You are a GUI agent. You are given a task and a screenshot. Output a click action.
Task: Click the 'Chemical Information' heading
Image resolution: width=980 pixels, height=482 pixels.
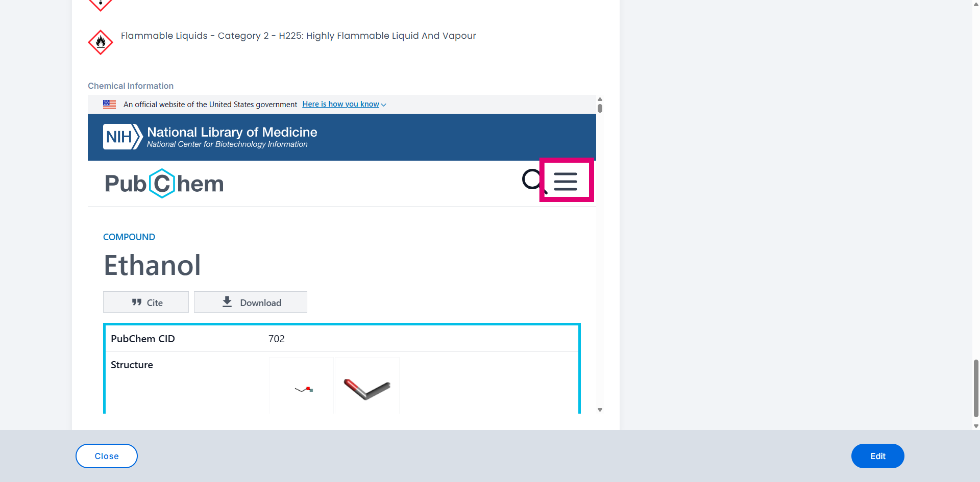(131, 86)
